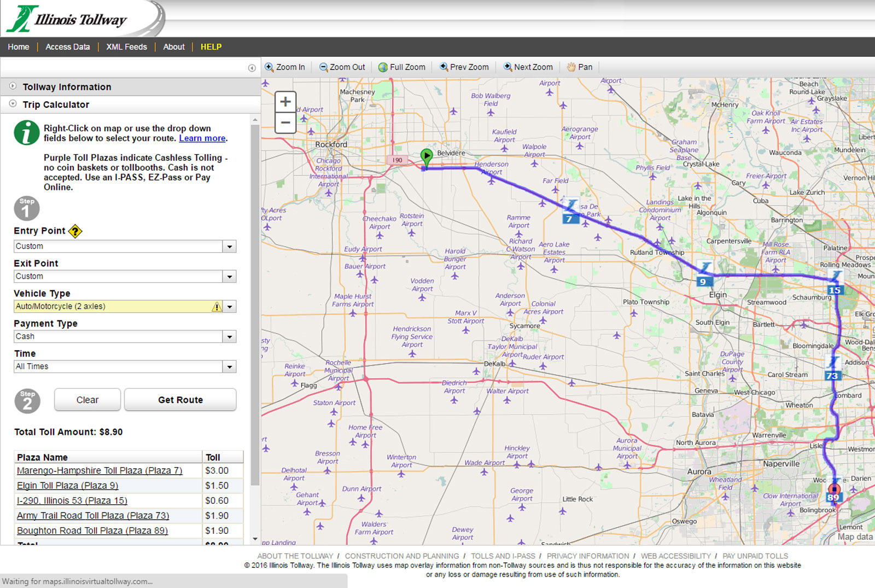Click the Total Toll Amount: $8.90 text
This screenshot has width=875, height=588.
coord(68,432)
